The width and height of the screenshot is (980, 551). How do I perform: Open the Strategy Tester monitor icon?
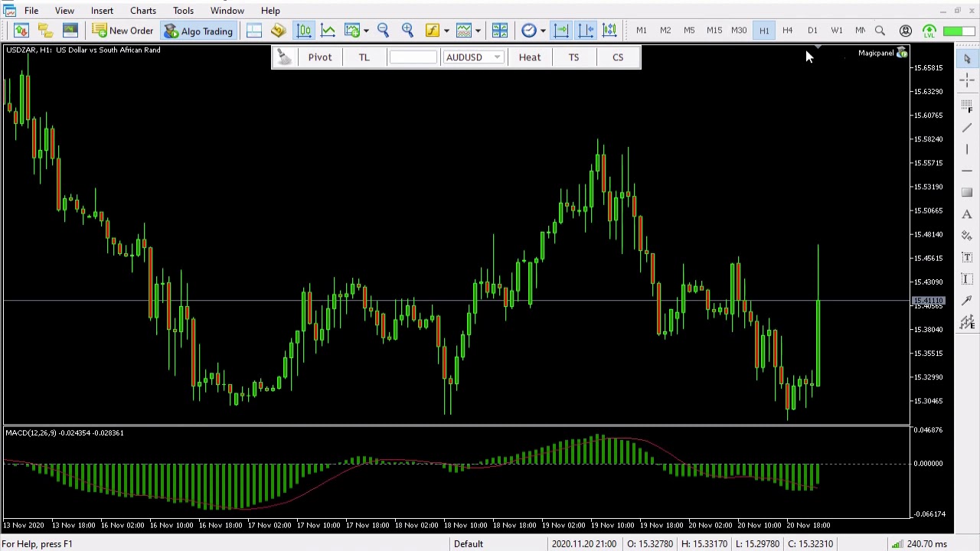(70, 31)
